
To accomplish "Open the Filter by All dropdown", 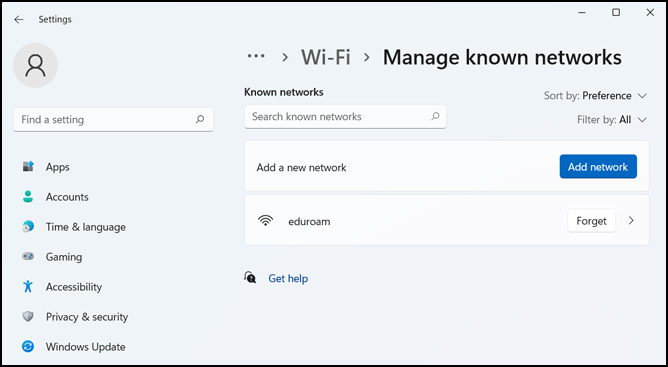I will tap(612, 120).
